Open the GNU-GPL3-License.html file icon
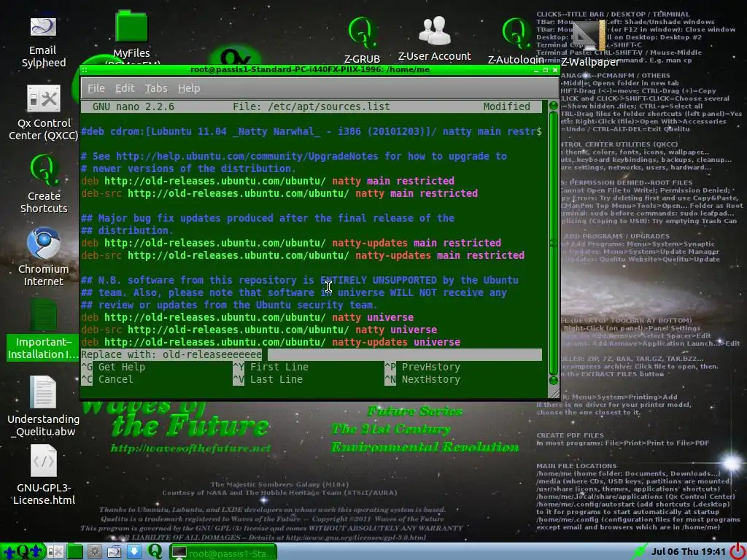This screenshot has height=560, width=747. 43,475
